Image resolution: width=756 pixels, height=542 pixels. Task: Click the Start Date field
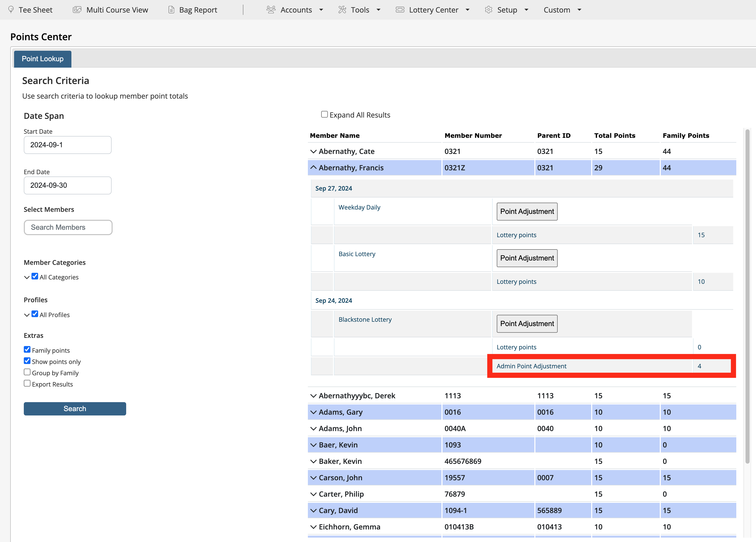[68, 145]
